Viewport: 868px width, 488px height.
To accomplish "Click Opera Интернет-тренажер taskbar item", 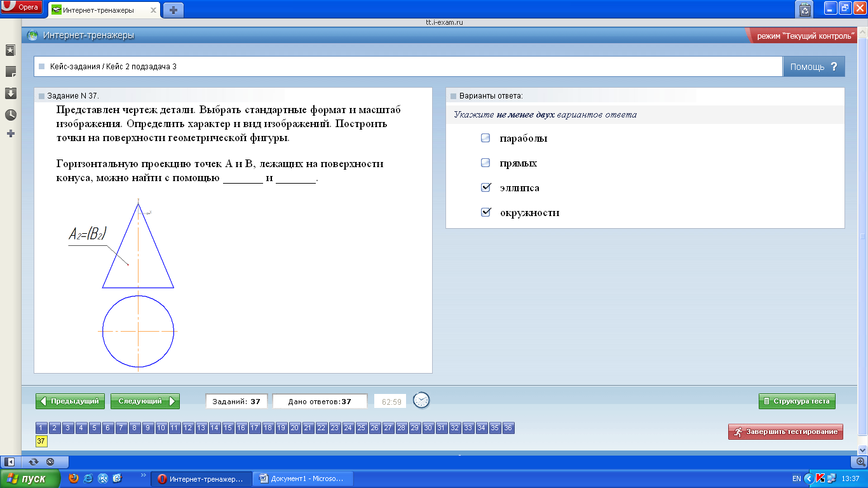I will pos(201,478).
